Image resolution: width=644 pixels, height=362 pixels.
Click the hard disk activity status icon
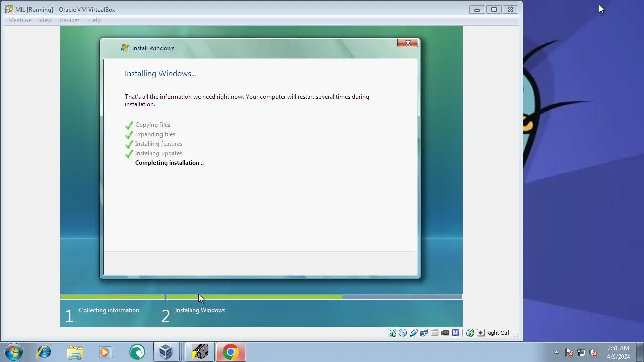click(392, 333)
